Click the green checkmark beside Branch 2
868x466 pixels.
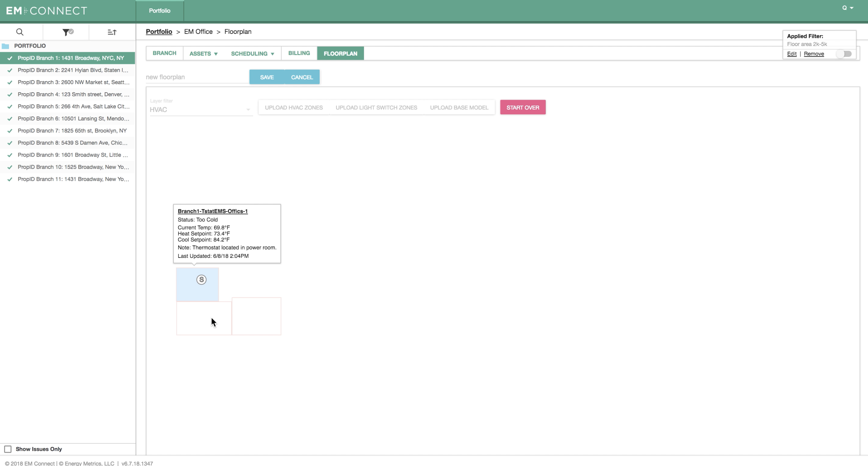(x=10, y=70)
